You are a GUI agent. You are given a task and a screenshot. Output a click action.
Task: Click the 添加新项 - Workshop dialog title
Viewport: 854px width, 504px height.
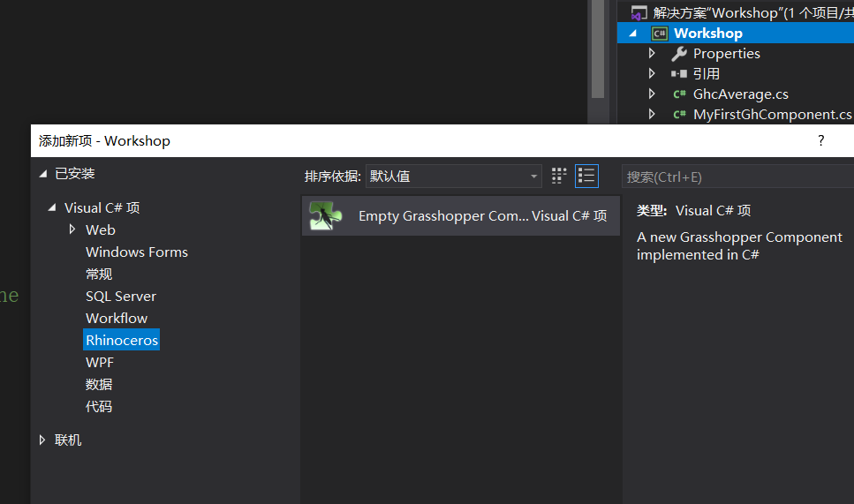pyautogui.click(x=104, y=140)
